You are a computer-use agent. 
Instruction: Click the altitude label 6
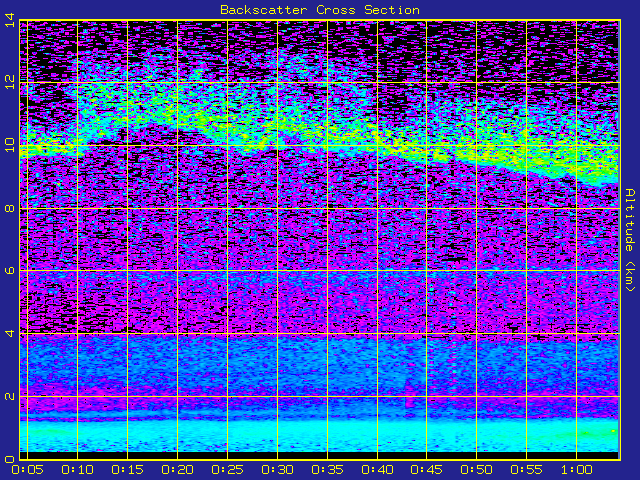[x=10, y=271]
